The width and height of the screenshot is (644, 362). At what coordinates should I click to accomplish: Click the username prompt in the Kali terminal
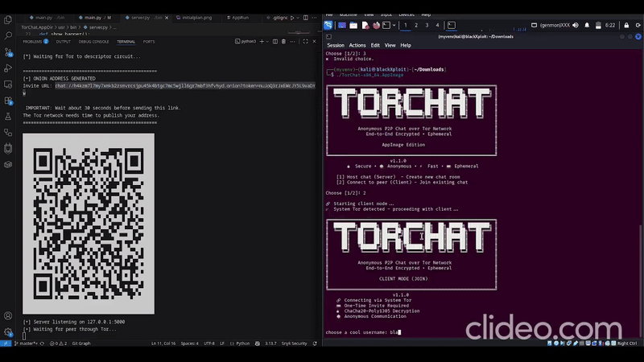click(x=363, y=332)
